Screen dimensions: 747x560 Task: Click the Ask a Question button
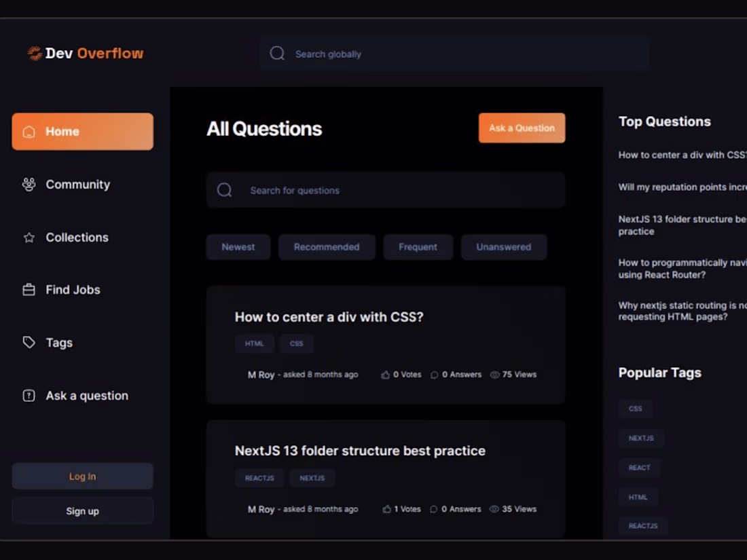[x=522, y=128]
